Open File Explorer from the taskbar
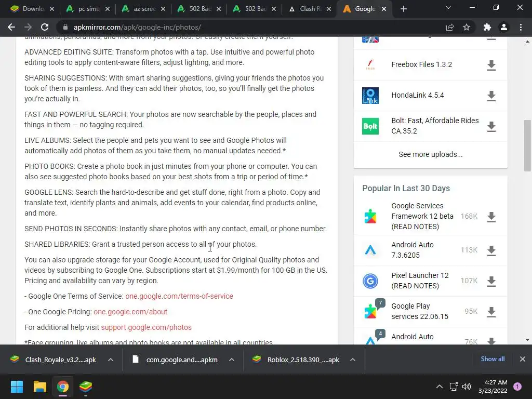The image size is (532, 399). (39, 387)
